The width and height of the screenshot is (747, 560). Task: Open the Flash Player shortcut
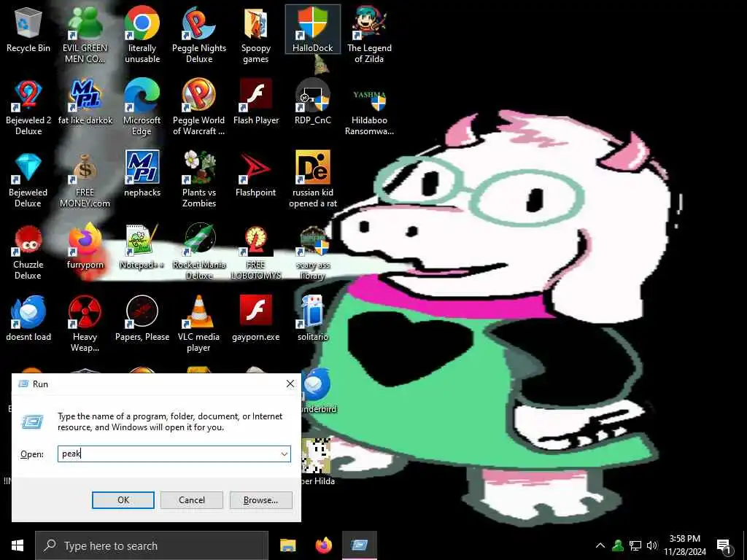(256, 102)
